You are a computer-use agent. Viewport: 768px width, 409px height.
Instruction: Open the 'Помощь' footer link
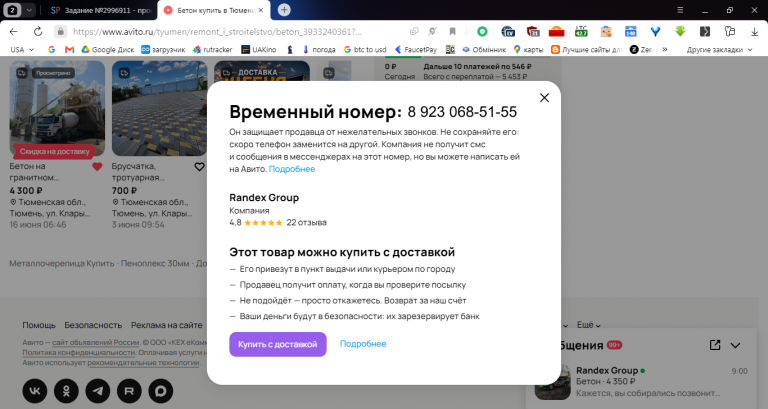pos(39,325)
